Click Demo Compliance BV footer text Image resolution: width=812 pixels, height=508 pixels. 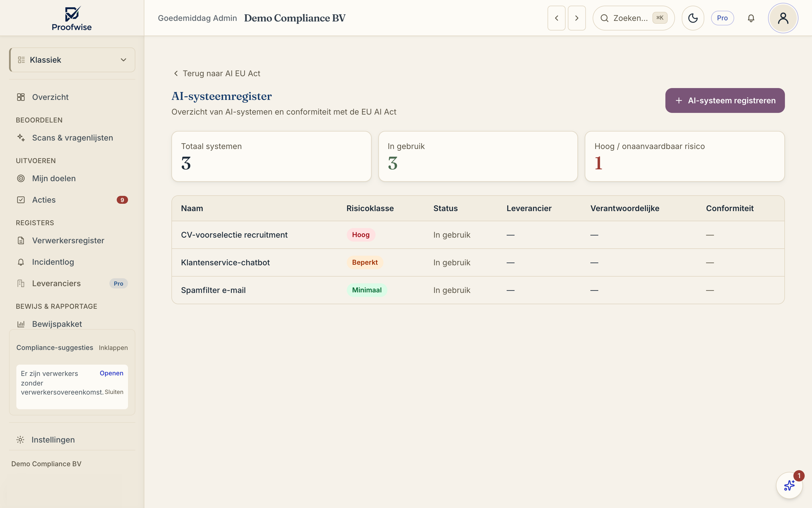tap(46, 464)
